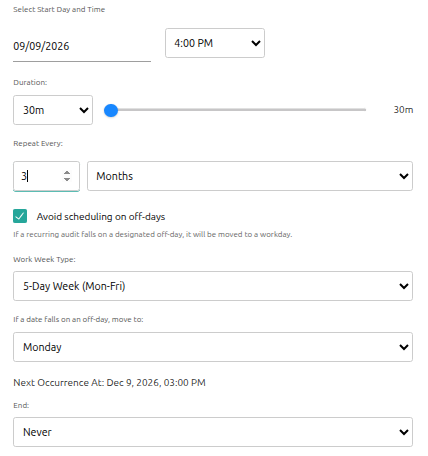Click the 'Avoid scheduling on off-days' label
Image resolution: width=428 pixels, height=456 pixels.
pos(101,217)
